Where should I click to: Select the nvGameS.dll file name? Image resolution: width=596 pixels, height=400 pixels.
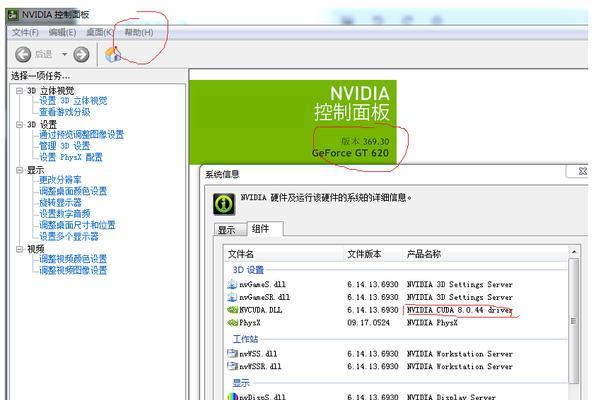[263, 284]
